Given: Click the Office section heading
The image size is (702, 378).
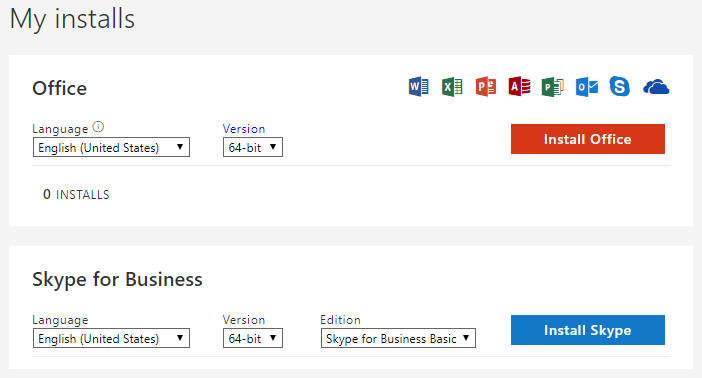Looking at the screenshot, I should pos(60,88).
